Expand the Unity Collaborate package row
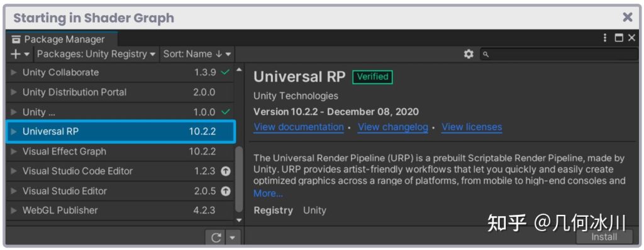The image size is (644, 250). point(14,73)
